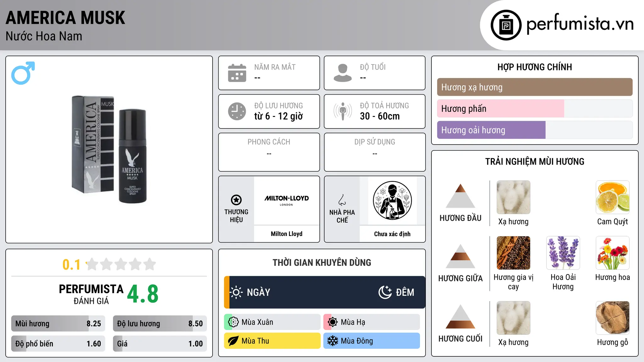Click the Chưa xác định perfumer label
Viewport: 644px width, 362px height.
[x=392, y=234]
